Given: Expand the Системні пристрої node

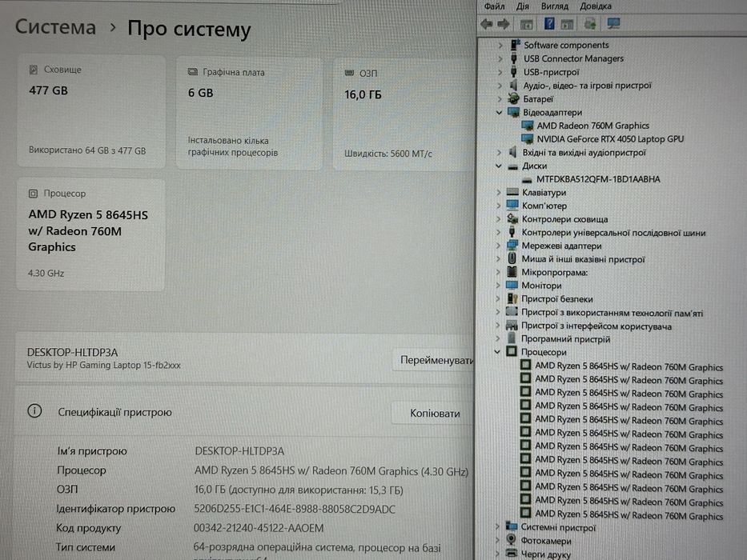Looking at the screenshot, I should [x=497, y=526].
